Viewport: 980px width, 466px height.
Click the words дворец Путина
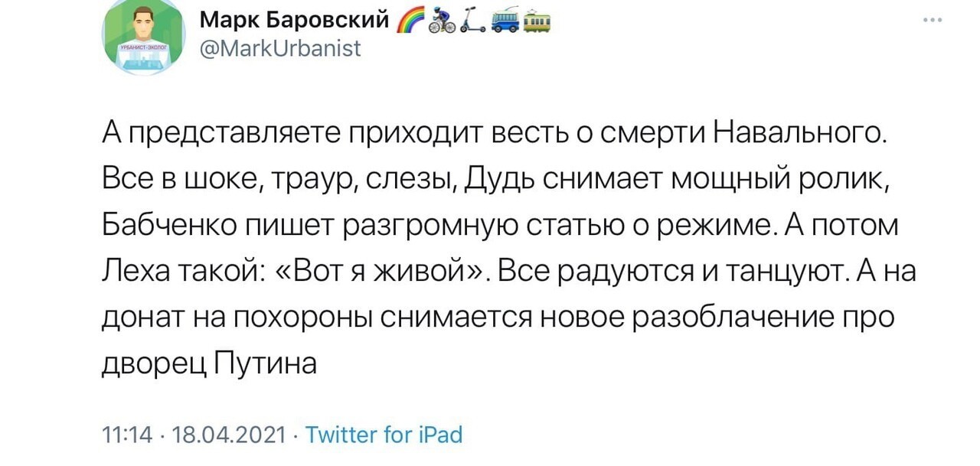(x=209, y=361)
